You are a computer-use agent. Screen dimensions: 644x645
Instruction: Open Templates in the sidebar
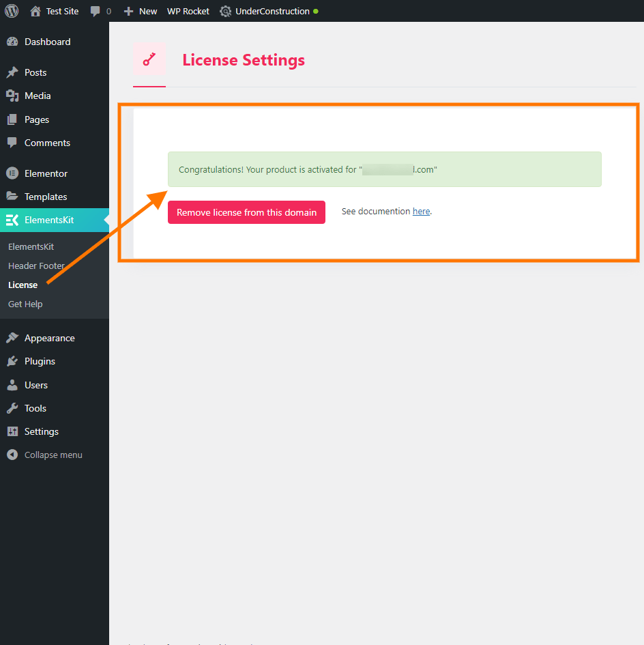click(46, 197)
